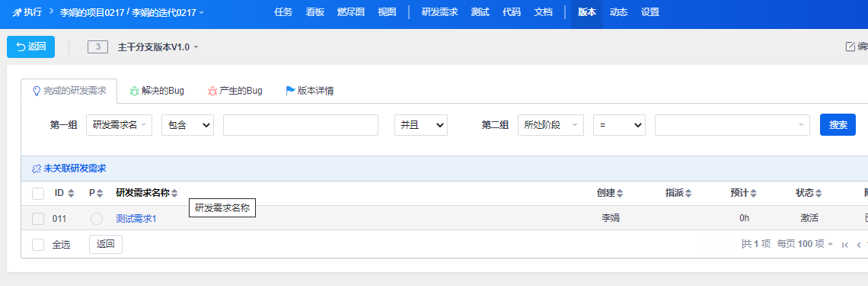
Task: Expand the 每页 100 项 page size selector
Action: [x=806, y=244]
